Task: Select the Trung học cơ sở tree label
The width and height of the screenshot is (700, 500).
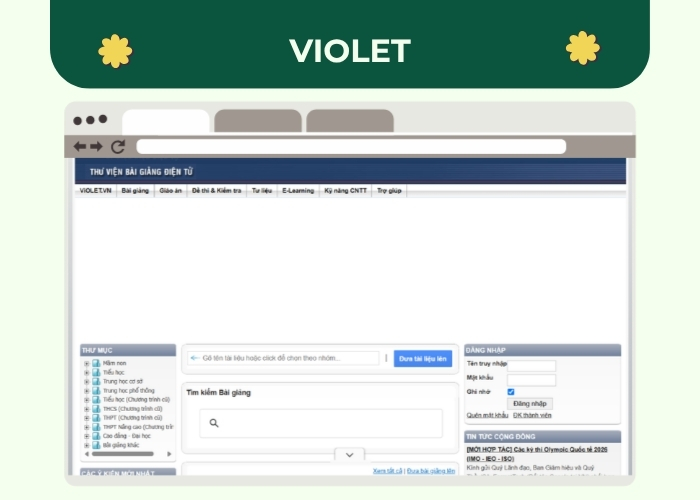Action: click(123, 382)
